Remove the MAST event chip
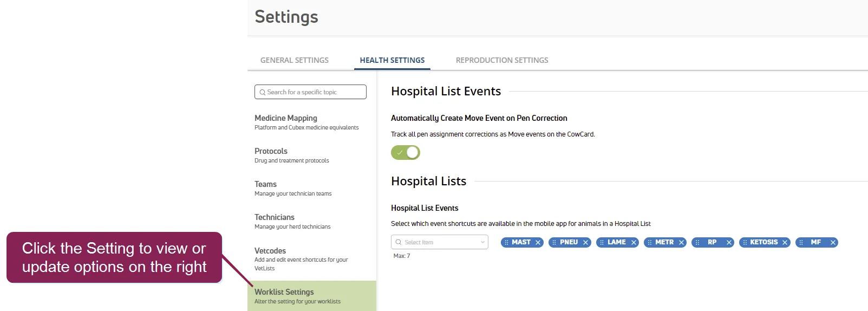Viewport: 868px width, 311px height. pos(538,243)
